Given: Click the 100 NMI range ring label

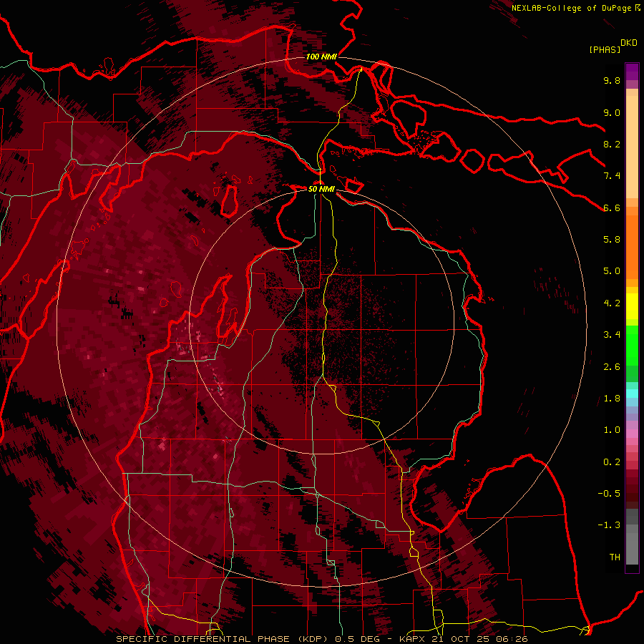Looking at the screenshot, I should pos(321,57).
